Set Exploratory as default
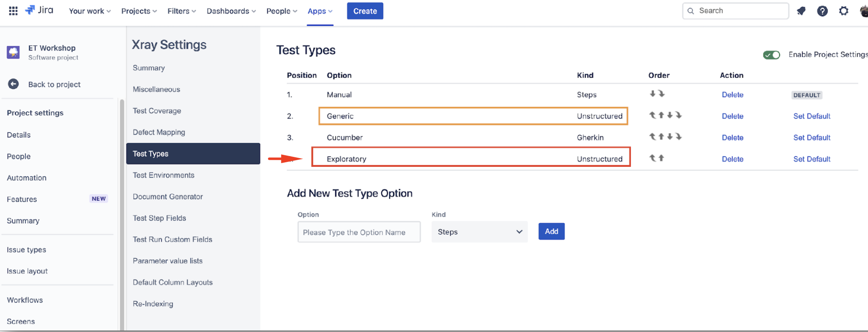The height and width of the screenshot is (332, 868). (x=812, y=159)
